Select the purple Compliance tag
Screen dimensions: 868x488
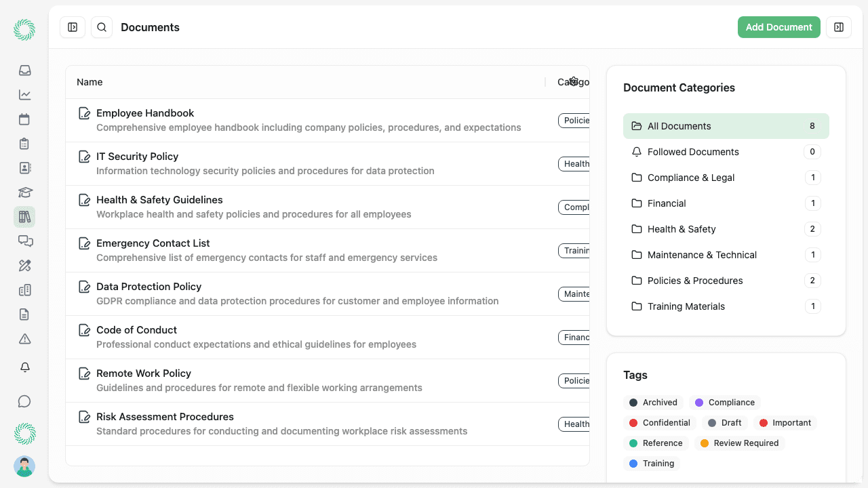tap(725, 402)
